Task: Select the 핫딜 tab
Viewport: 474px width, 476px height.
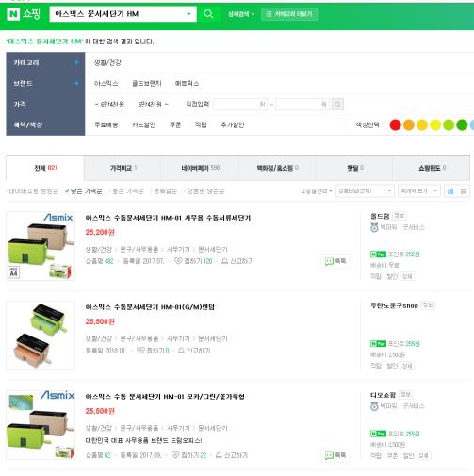Action: pyautogui.click(x=355, y=168)
